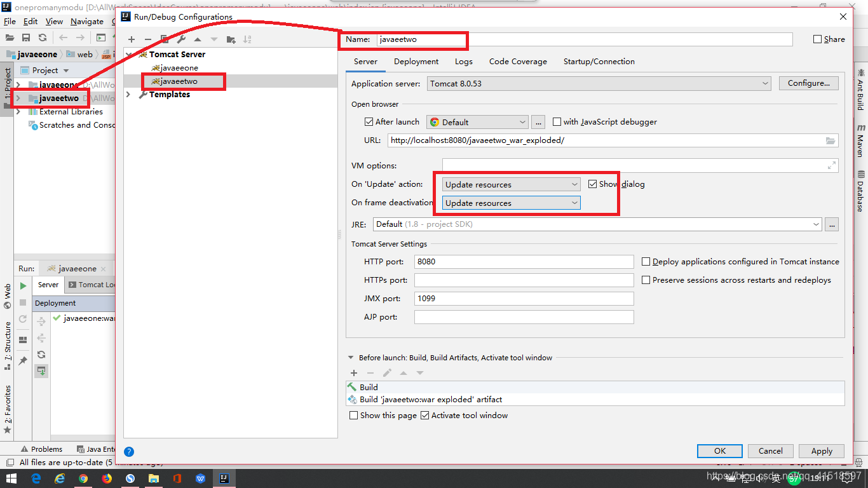Open the Database tool window tab
The height and width of the screenshot is (488, 868).
point(860,191)
